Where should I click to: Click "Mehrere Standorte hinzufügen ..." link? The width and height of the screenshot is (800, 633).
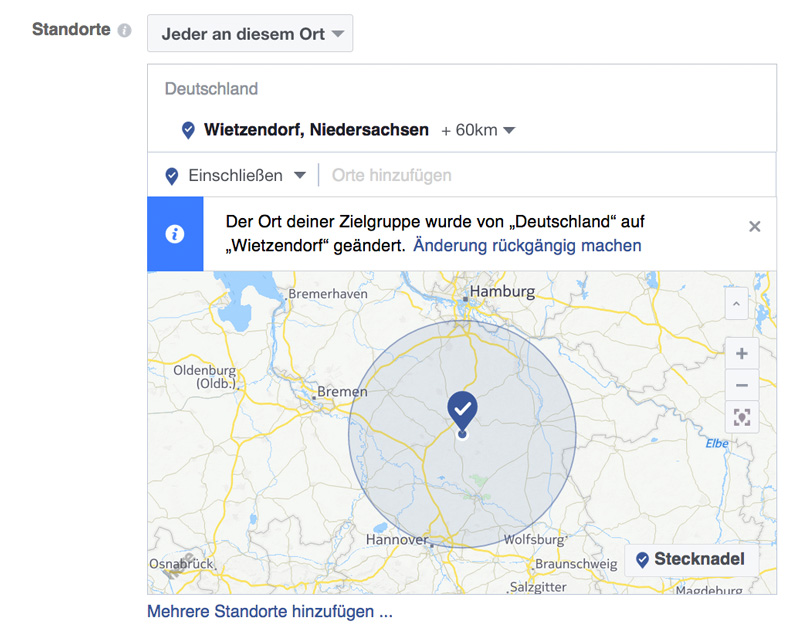(x=270, y=611)
